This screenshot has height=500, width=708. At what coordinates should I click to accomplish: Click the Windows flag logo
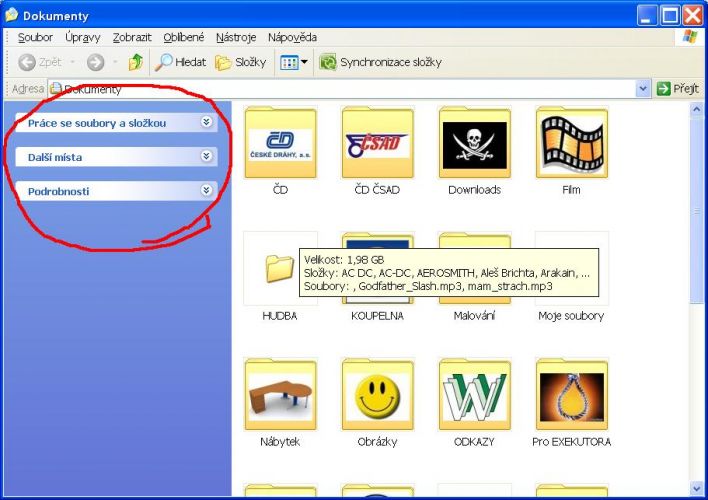pyautogui.click(x=689, y=37)
